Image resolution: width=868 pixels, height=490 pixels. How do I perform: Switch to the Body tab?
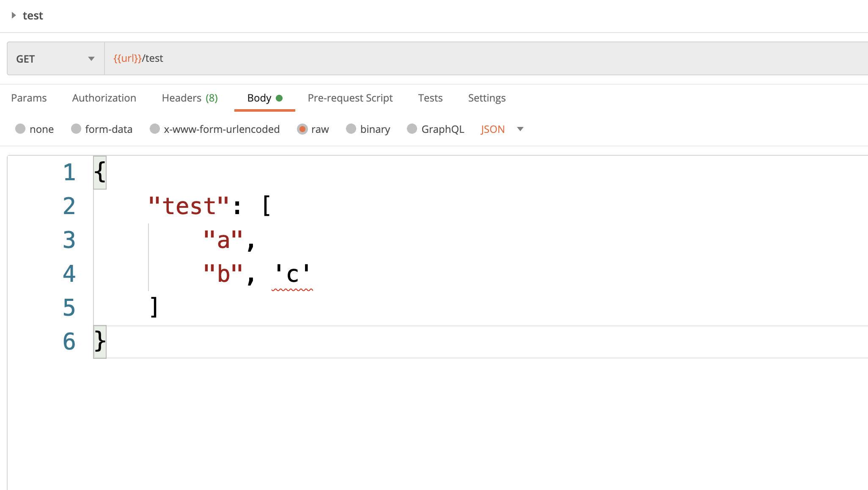(x=259, y=98)
